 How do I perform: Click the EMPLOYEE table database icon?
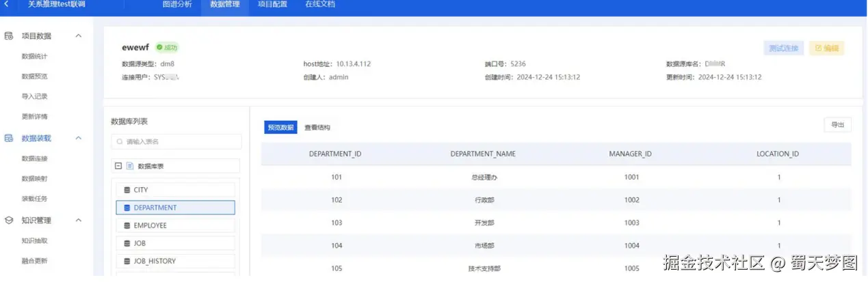127,225
